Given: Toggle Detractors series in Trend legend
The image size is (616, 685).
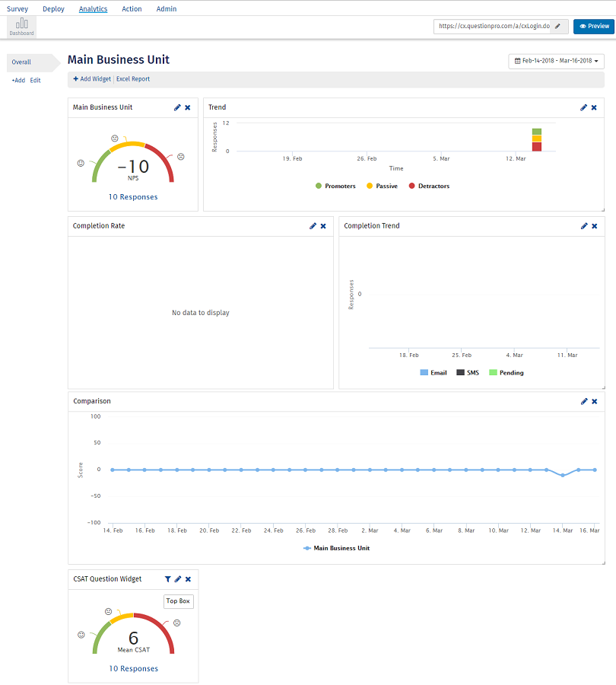Looking at the screenshot, I should coord(429,186).
